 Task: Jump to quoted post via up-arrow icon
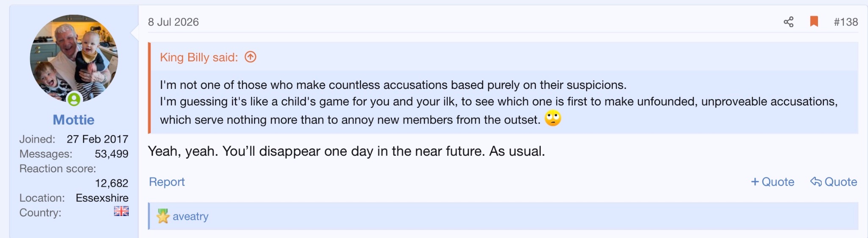click(x=250, y=57)
